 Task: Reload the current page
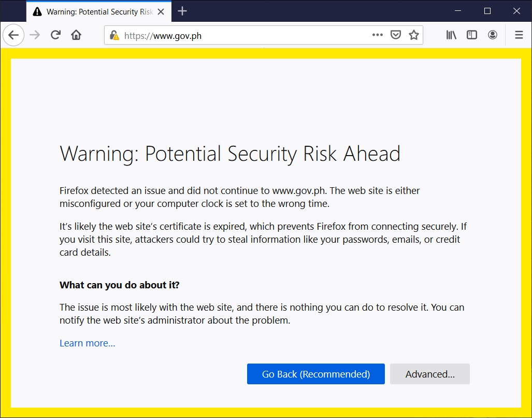(55, 35)
